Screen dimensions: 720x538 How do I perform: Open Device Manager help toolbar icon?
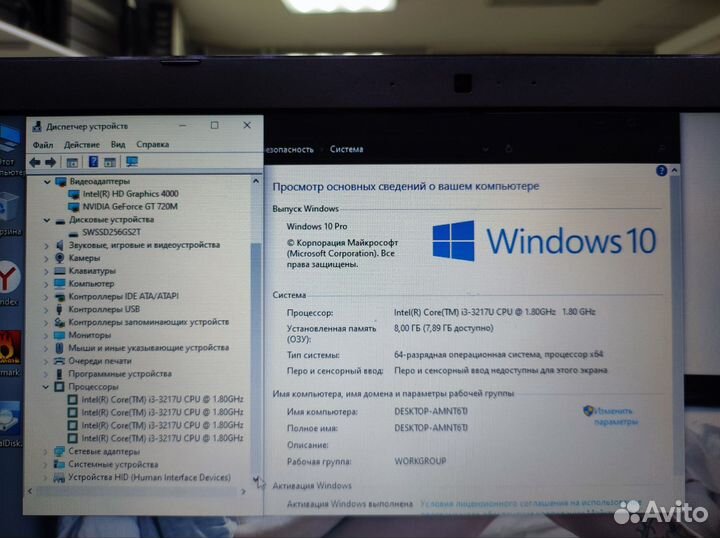coord(93,162)
